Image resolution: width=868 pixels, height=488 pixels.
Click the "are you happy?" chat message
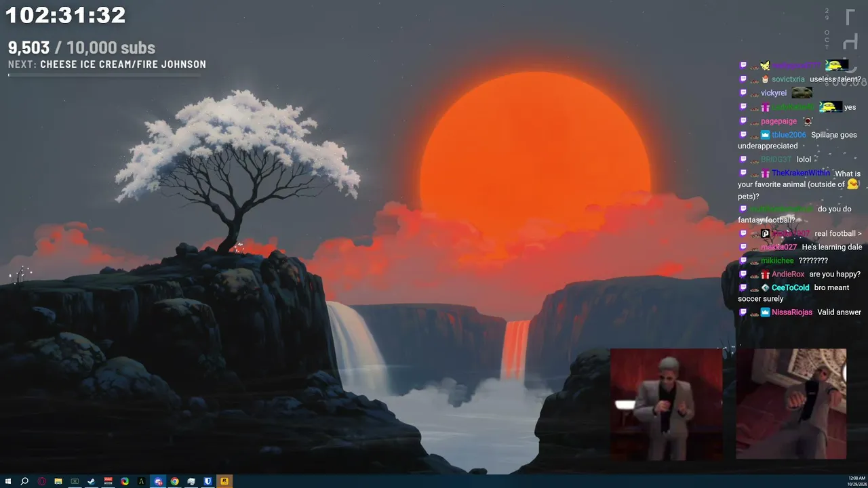point(835,274)
